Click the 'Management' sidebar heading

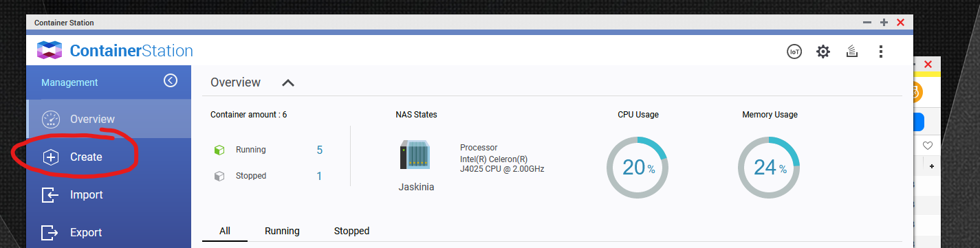coord(69,82)
